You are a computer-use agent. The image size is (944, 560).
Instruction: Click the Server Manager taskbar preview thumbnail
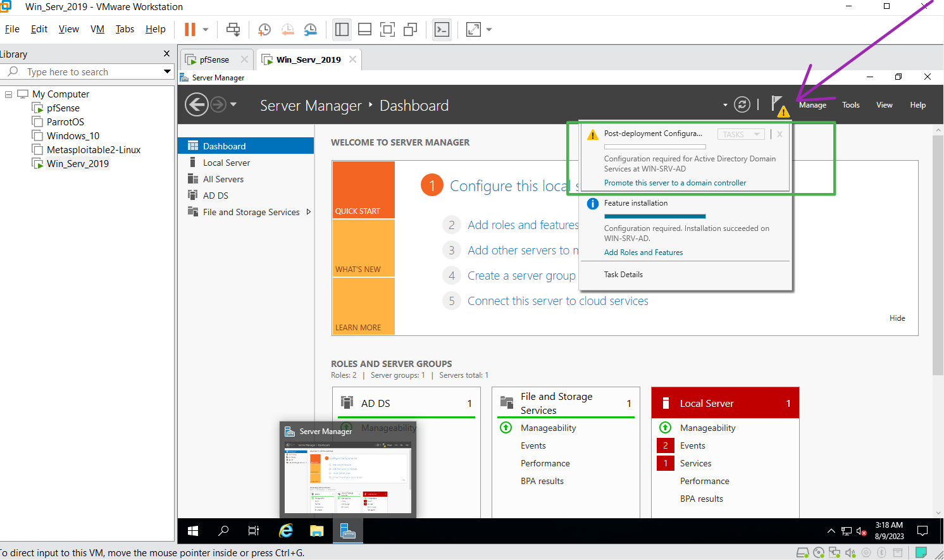pyautogui.click(x=348, y=476)
